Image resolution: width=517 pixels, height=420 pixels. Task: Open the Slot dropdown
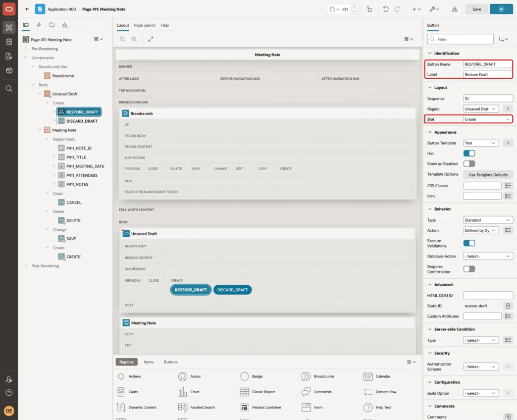pyautogui.click(x=488, y=119)
